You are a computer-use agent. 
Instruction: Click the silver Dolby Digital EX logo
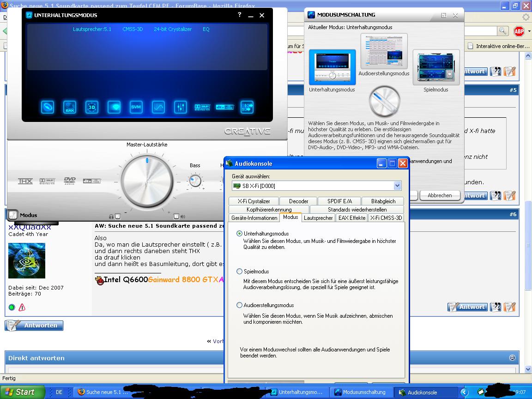(x=47, y=181)
